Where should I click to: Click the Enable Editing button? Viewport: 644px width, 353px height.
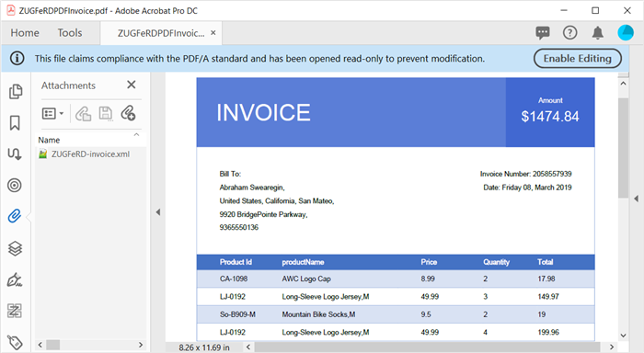pos(578,59)
